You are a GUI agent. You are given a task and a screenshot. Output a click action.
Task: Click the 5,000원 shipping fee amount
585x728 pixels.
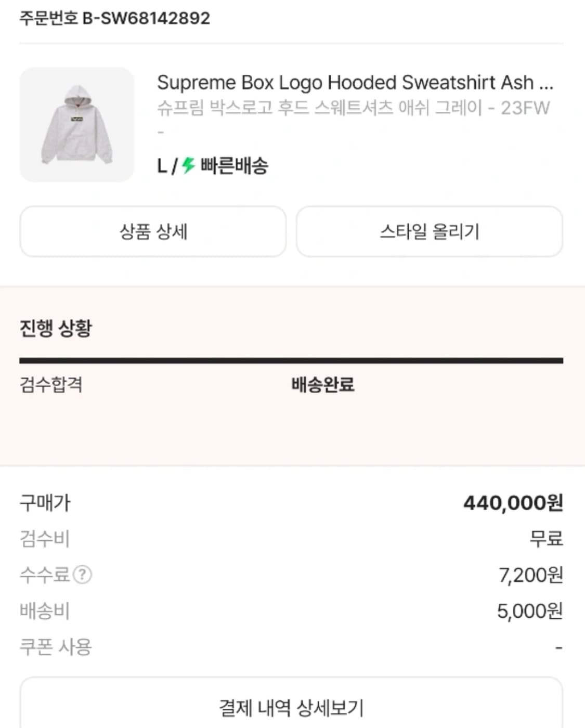click(x=529, y=611)
